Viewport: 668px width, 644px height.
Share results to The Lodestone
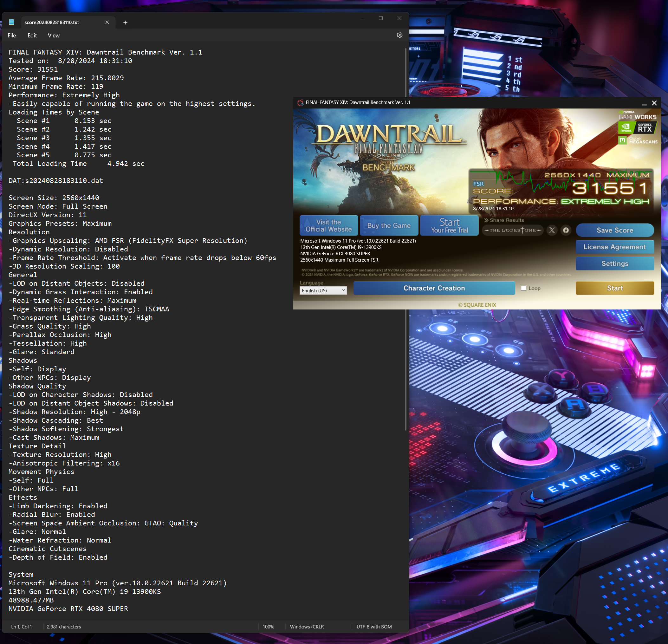[513, 230]
